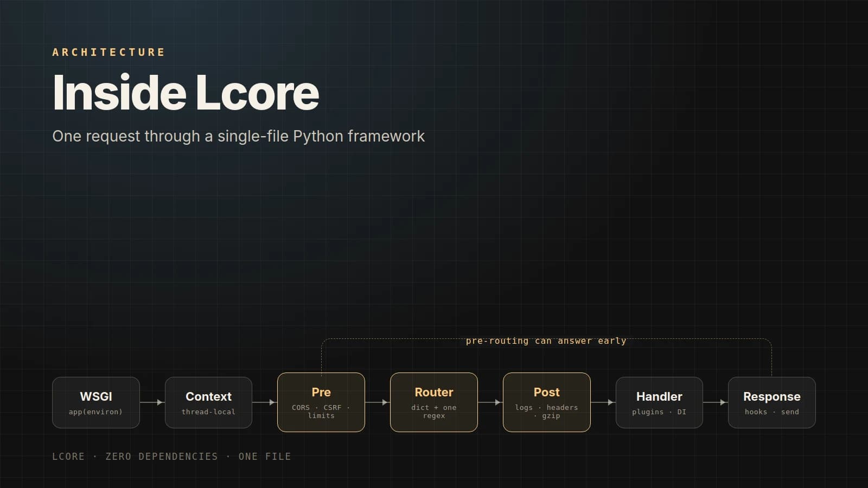This screenshot has height=488, width=868.
Task: Click the Pre stage box
Action: (321, 402)
